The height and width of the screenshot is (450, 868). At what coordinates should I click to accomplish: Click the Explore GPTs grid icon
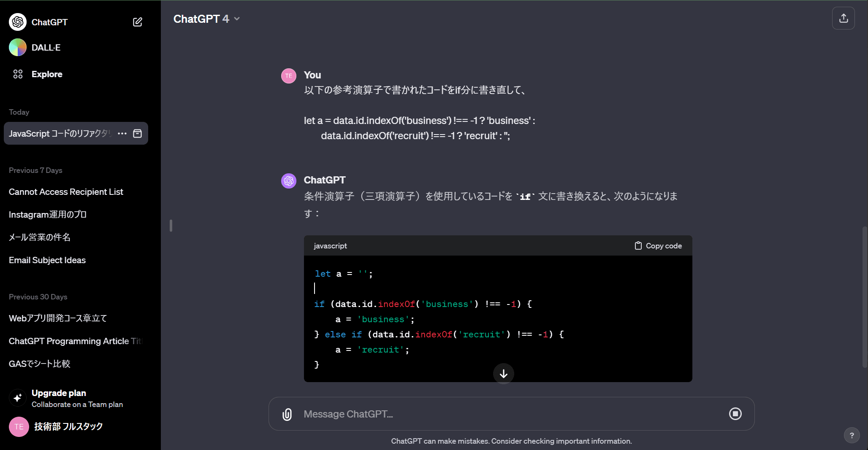18,74
